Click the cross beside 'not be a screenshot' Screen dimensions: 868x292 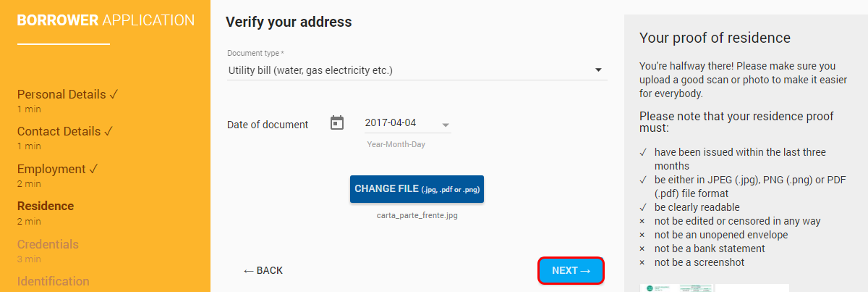(642, 262)
